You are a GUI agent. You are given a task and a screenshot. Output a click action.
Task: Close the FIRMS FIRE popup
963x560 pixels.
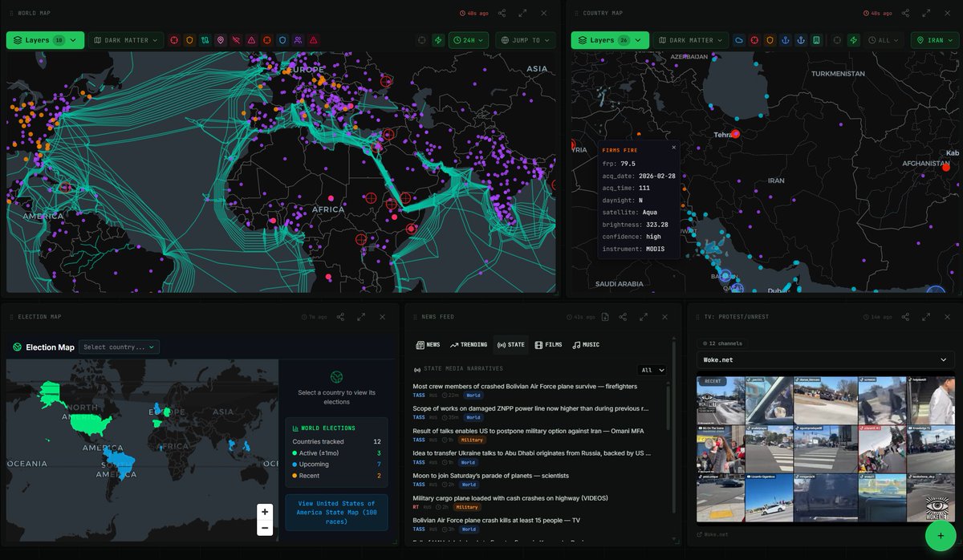click(673, 148)
